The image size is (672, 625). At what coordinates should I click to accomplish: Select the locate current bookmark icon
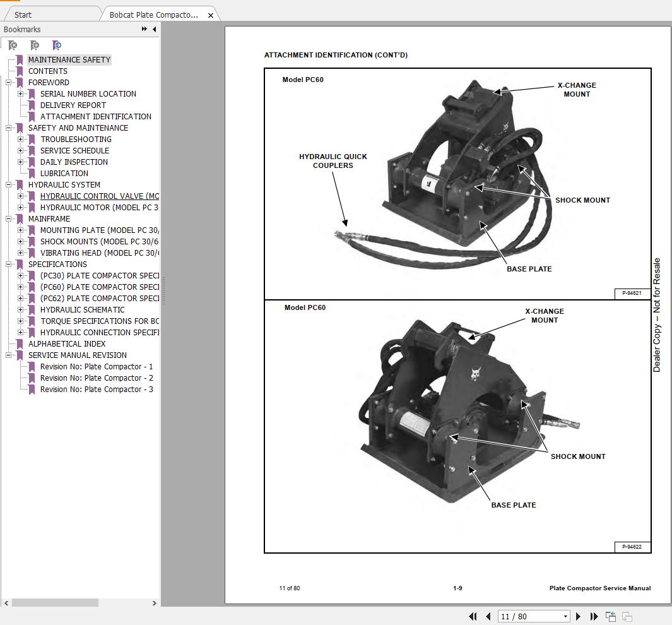pos(56,45)
